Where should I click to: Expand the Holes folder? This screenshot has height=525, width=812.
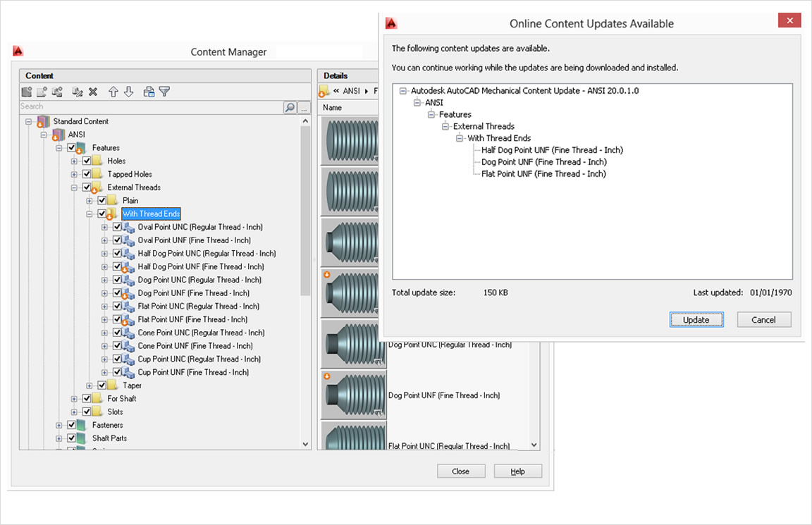74,161
